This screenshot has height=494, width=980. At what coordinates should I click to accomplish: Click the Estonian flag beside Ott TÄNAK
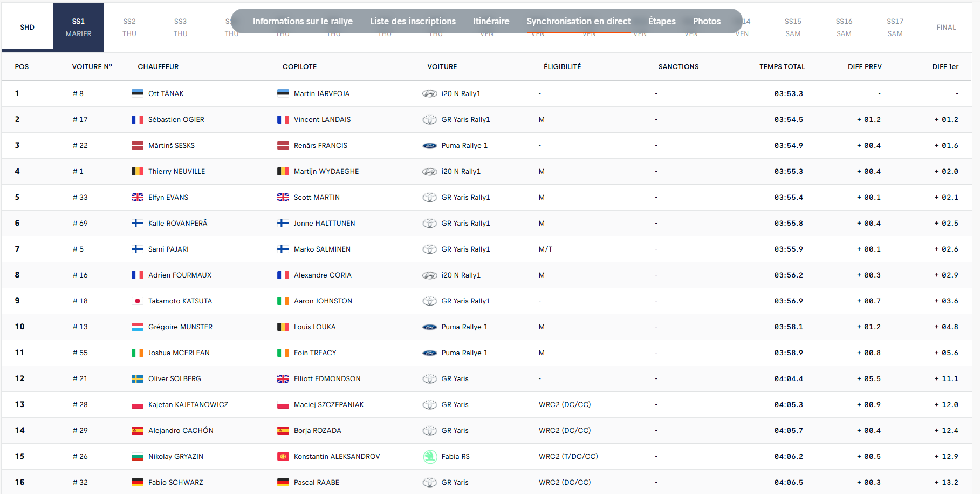[x=138, y=93]
